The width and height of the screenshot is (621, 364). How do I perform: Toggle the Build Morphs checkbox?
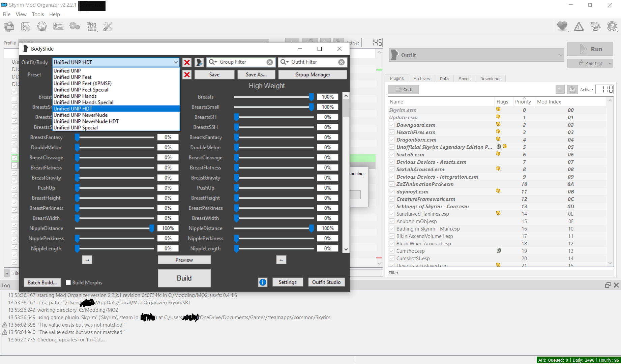[x=68, y=282]
